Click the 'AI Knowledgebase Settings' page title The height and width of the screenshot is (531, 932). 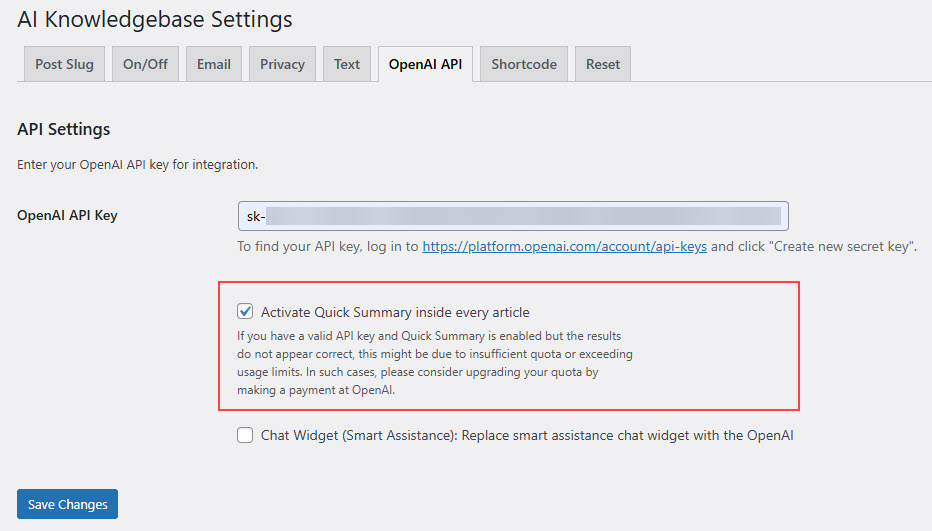pos(155,19)
